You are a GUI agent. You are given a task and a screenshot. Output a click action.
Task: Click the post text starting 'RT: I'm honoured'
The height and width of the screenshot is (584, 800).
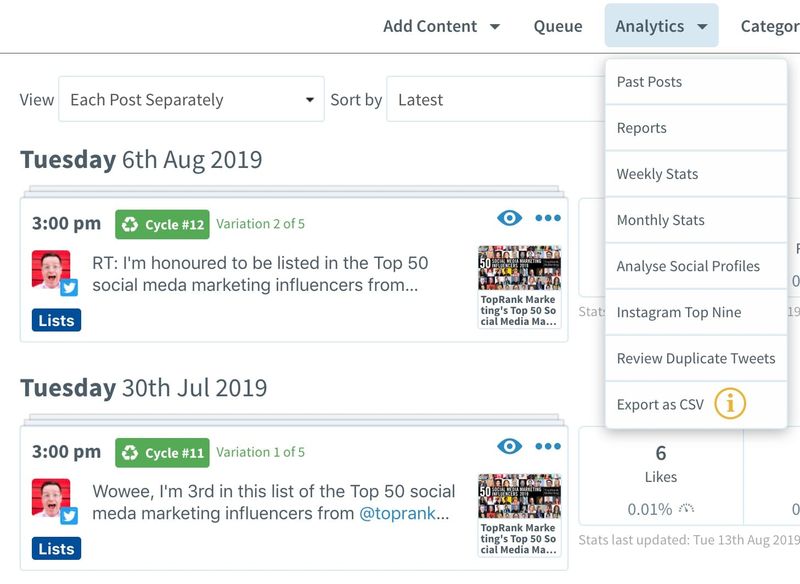coord(260,274)
